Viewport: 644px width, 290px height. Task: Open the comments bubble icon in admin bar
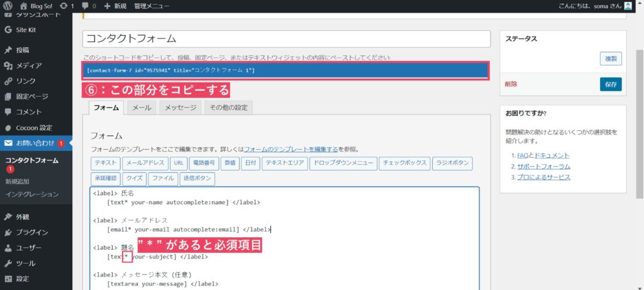coord(84,6)
